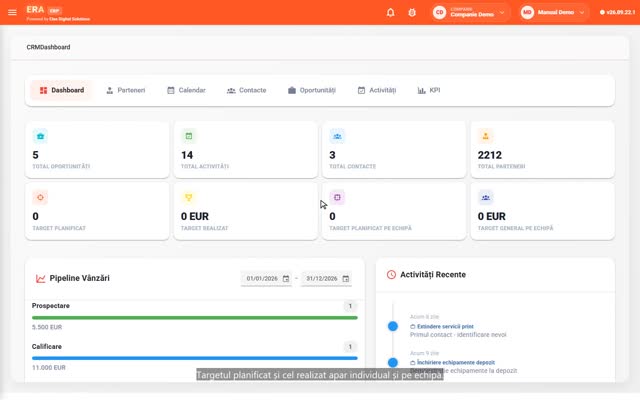This screenshot has height=400, width=640.
Task: Open the Închiriere echipamente depozit activity link
Action: pos(453,362)
